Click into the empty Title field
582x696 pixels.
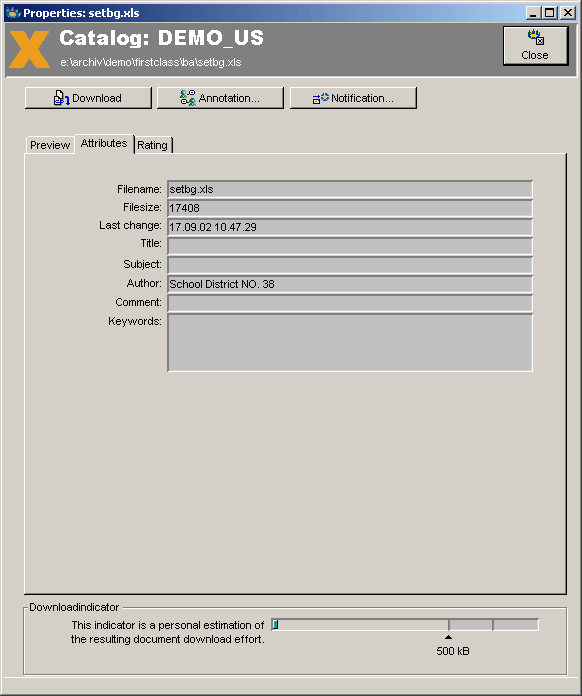[x=350, y=246]
